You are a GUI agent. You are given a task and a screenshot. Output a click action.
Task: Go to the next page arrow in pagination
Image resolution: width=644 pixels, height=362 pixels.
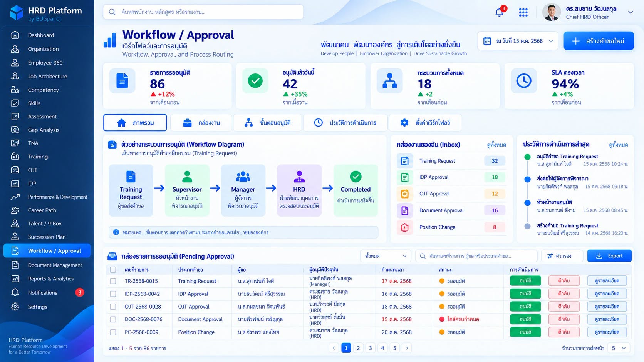point(407,348)
